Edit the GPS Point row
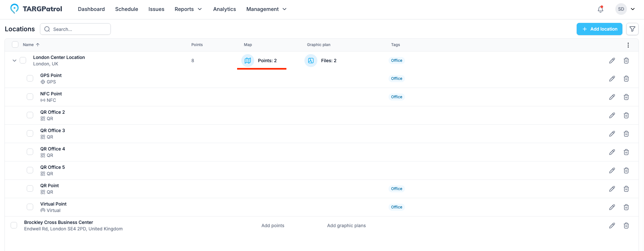Viewport: 644px width, 251px height. pyautogui.click(x=612, y=79)
